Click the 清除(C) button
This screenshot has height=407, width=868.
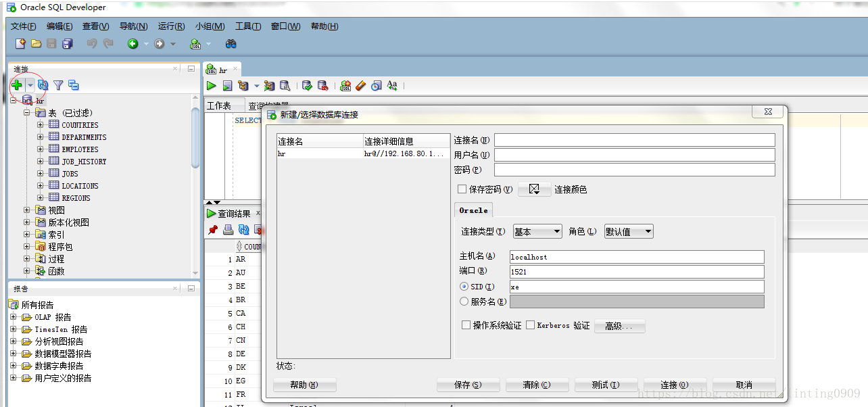(537, 385)
